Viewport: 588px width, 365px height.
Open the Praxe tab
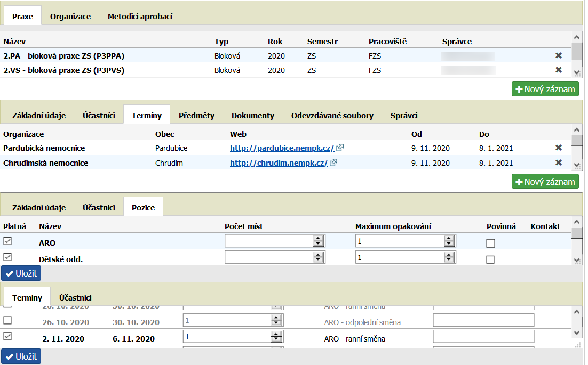(x=22, y=16)
